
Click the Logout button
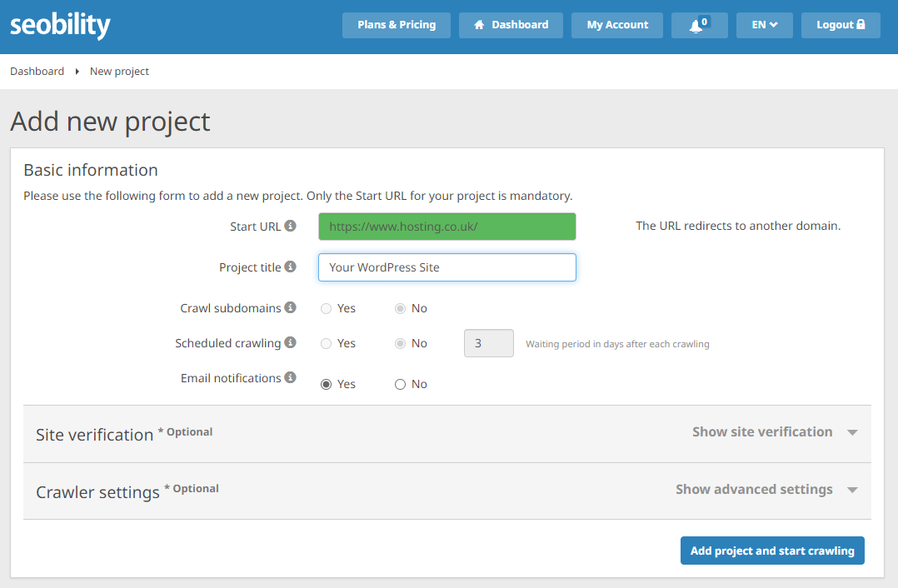[840, 25]
